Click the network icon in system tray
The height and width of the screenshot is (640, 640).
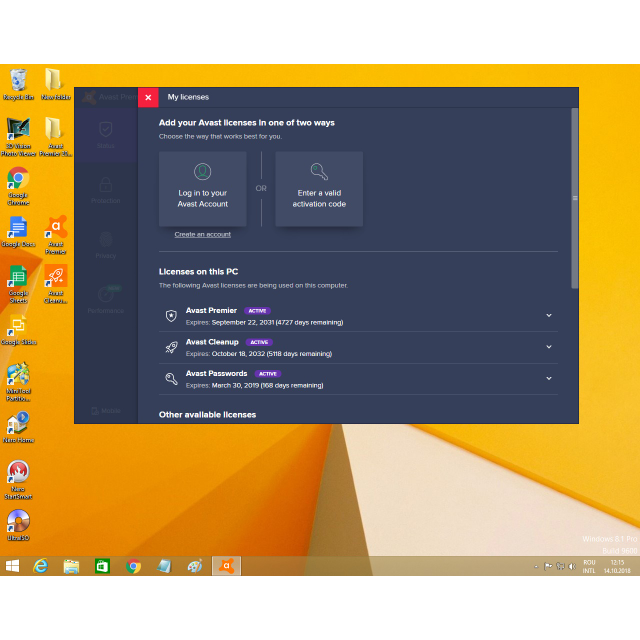(x=560, y=567)
